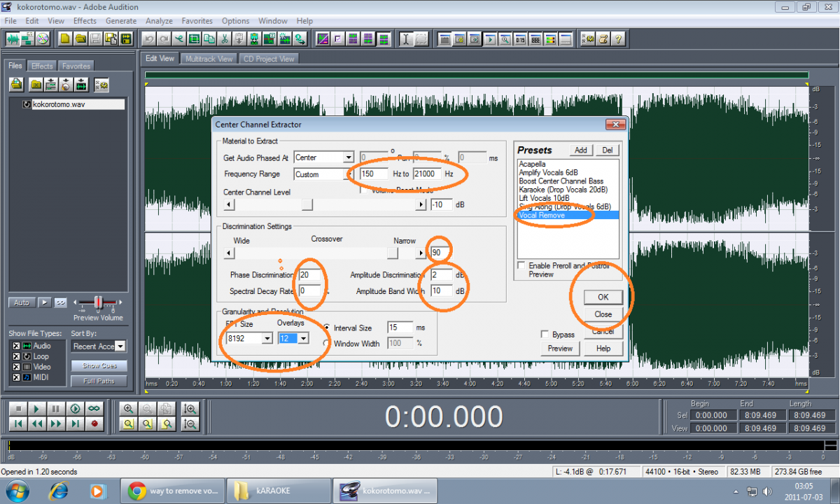Open the FFT Size dropdown
The width and height of the screenshot is (840, 504).
(x=267, y=339)
